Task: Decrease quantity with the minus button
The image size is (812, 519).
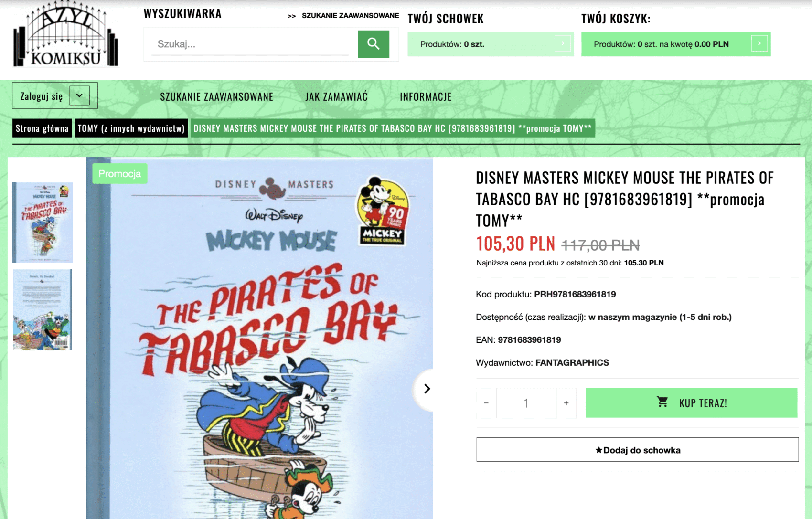Action: point(486,403)
